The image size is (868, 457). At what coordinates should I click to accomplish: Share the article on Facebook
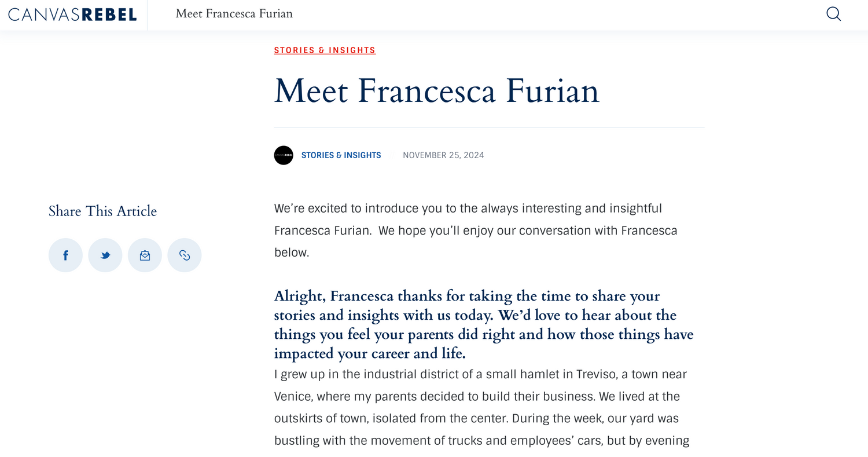coord(65,255)
